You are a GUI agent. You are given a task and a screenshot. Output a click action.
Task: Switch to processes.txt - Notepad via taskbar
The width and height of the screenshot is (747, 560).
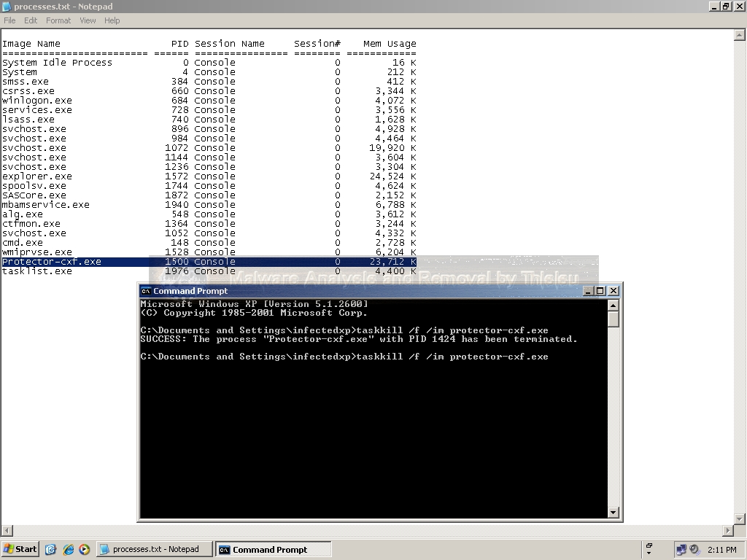(153, 549)
